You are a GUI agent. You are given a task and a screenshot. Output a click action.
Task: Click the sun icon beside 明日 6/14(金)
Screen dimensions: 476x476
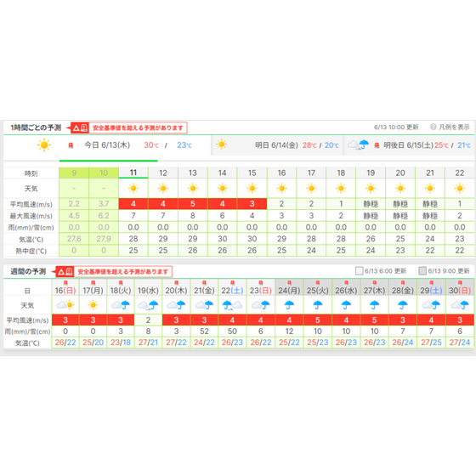point(221,144)
